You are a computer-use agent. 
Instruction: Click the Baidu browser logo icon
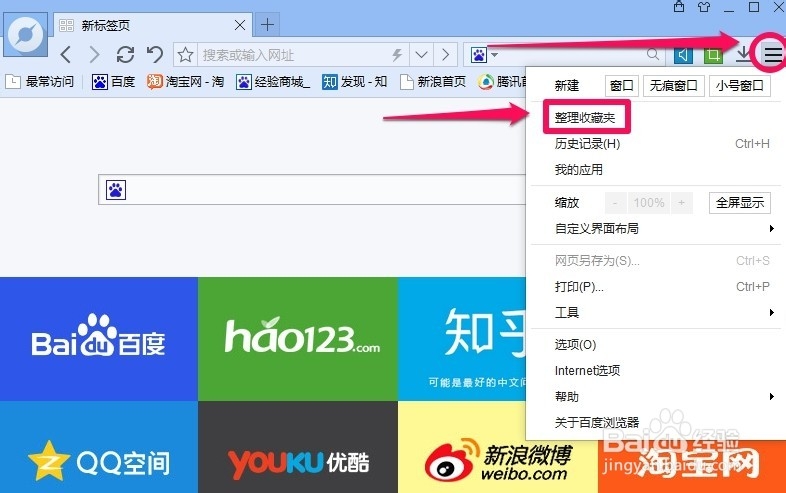click(26, 34)
